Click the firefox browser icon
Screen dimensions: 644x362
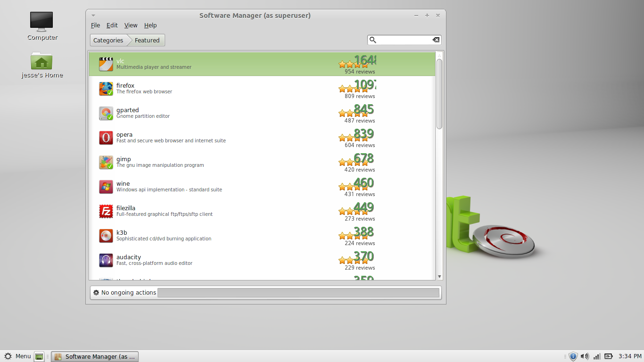click(106, 89)
